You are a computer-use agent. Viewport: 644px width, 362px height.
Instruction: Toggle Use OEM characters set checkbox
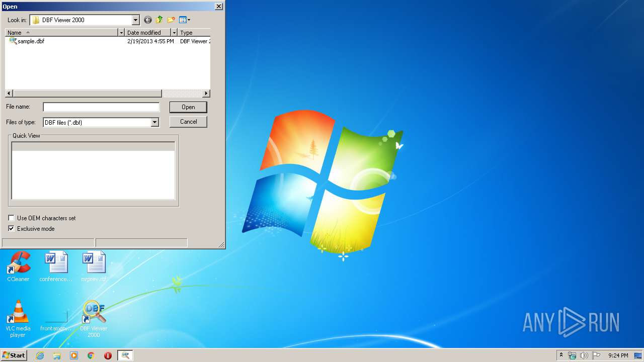[11, 218]
